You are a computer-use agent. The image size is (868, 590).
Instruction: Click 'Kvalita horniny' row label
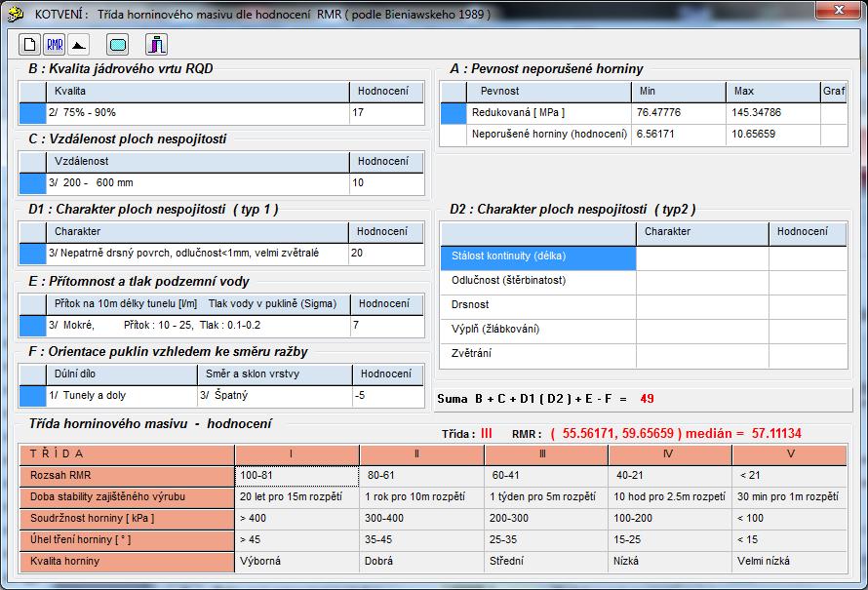point(127,561)
